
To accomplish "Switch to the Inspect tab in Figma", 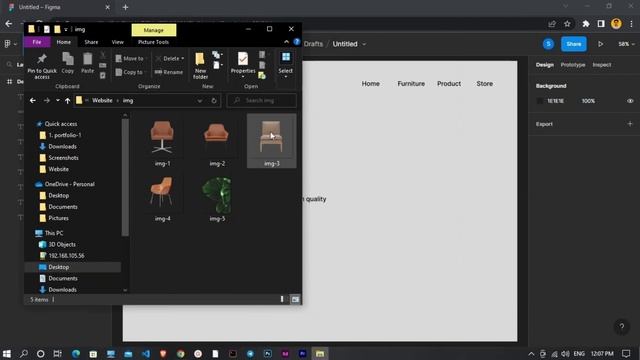I will click(x=602, y=64).
